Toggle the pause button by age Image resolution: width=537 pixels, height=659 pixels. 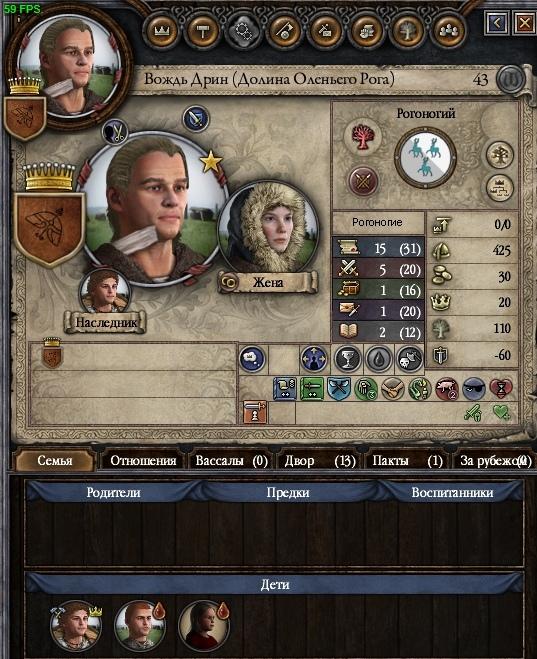pos(511,79)
